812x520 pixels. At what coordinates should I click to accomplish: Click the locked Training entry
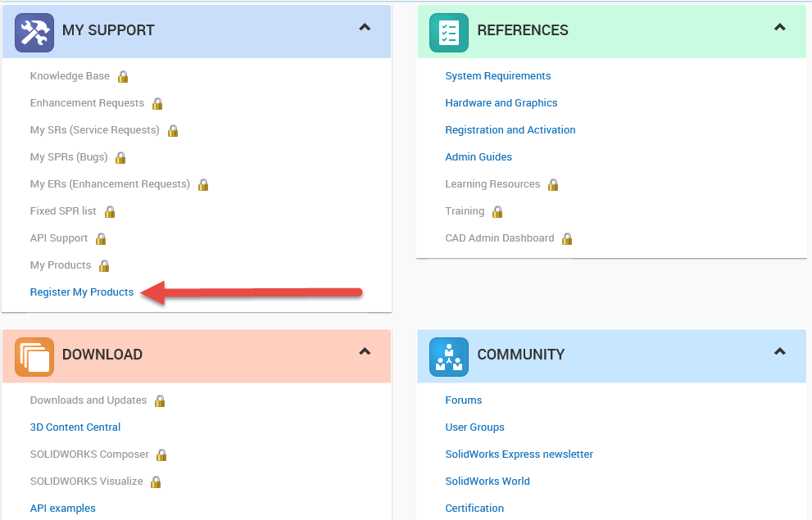[x=465, y=211]
